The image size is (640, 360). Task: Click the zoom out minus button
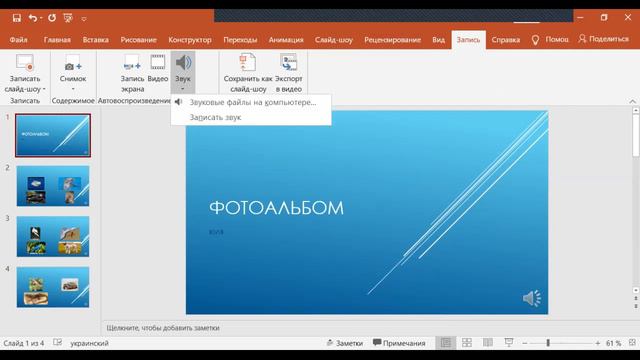pyautogui.click(x=525, y=343)
